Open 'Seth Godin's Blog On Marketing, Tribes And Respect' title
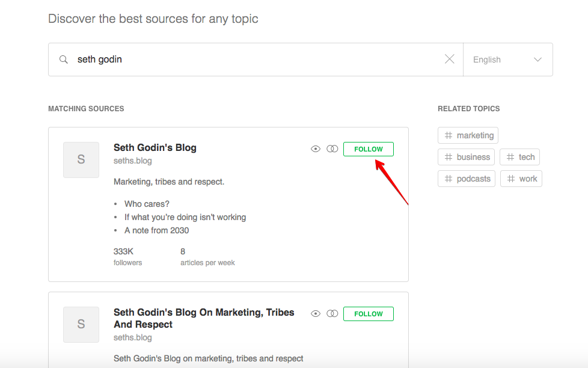The height and width of the screenshot is (368, 588). coord(204,318)
